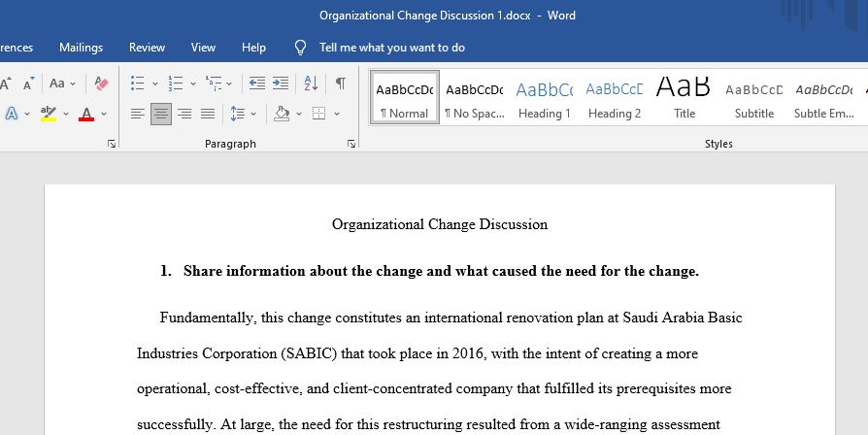Screen dimensions: 868x435
Task: Toggle Show/Hide paragraph marks
Action: coord(341,84)
